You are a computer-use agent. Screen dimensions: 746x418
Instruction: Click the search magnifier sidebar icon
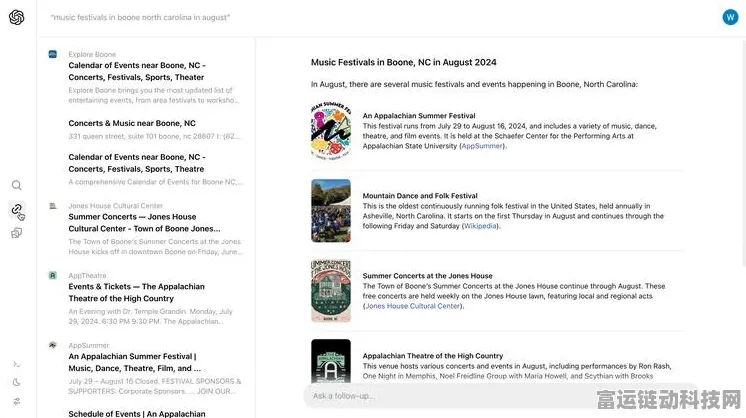click(17, 185)
